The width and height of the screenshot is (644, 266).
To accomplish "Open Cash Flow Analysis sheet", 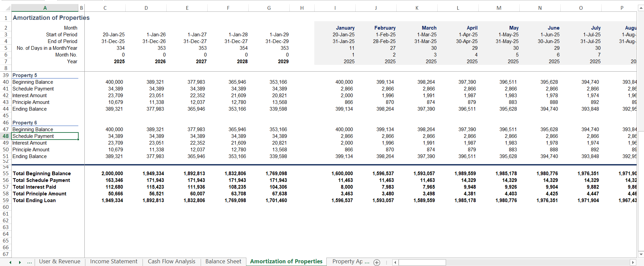I will point(171,262).
